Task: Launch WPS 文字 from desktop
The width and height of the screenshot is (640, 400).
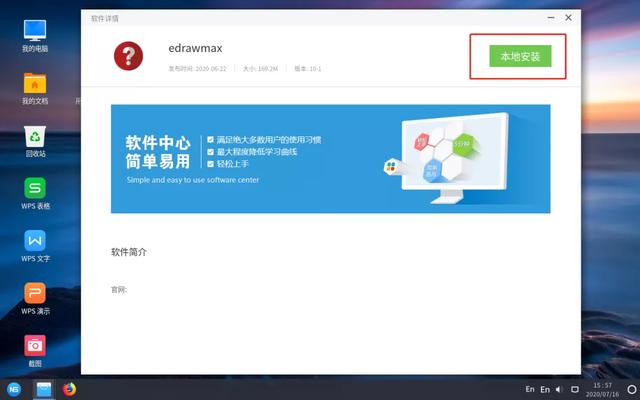Action: click(35, 247)
